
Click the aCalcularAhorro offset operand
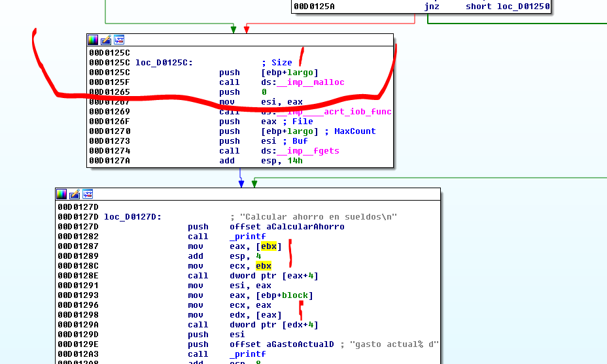pyautogui.click(x=287, y=227)
